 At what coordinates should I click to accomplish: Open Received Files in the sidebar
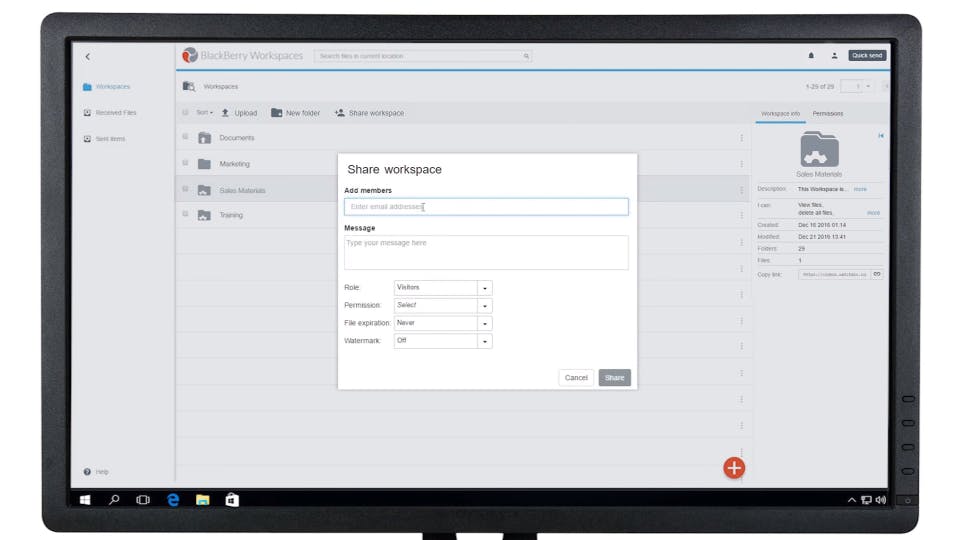110,113
